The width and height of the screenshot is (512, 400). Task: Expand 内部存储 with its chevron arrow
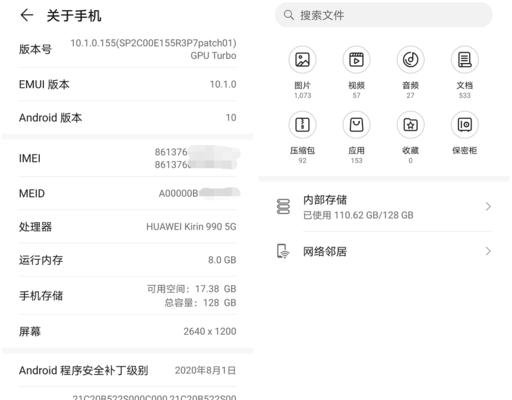(x=488, y=207)
